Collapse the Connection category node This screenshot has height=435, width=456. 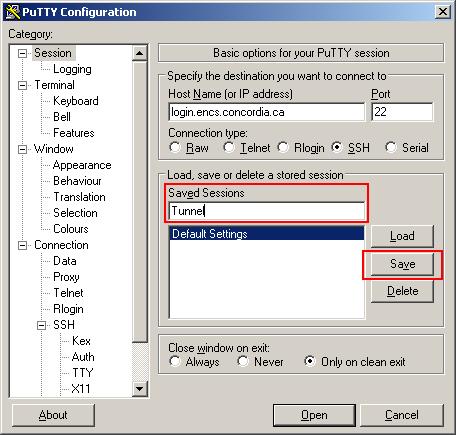pyautogui.click(x=22, y=245)
